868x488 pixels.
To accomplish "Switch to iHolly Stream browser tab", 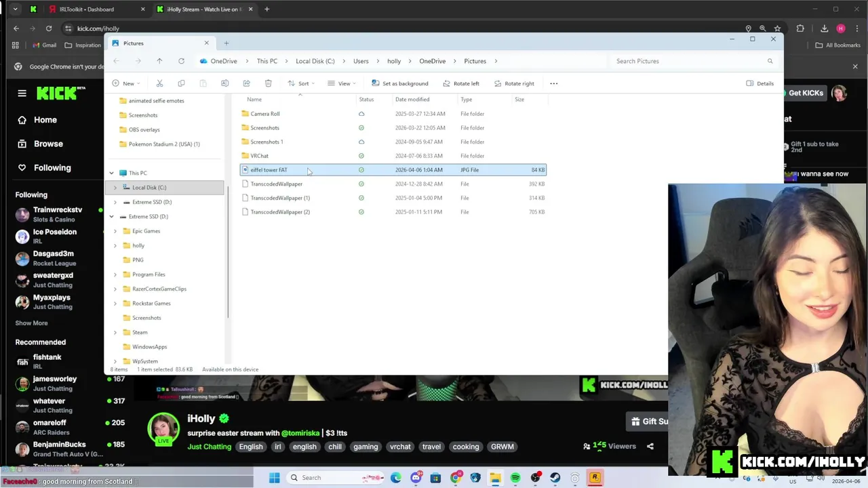I will pos(203,9).
